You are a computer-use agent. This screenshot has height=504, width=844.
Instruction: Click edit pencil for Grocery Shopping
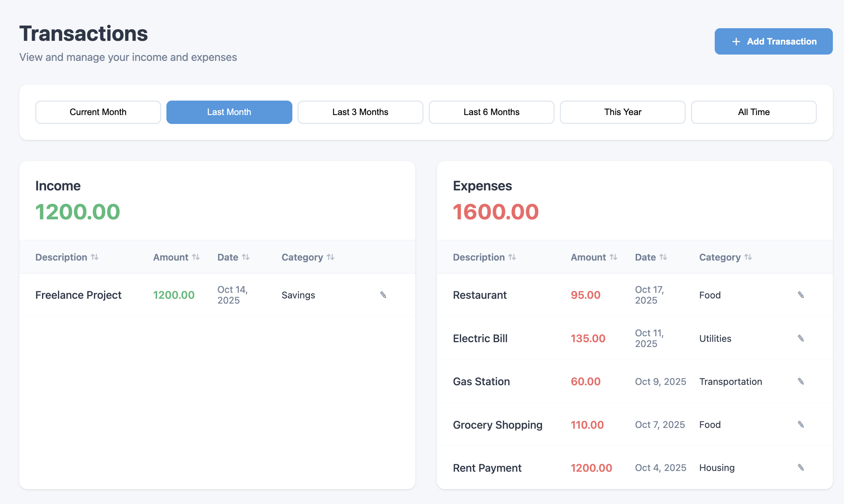point(801,424)
